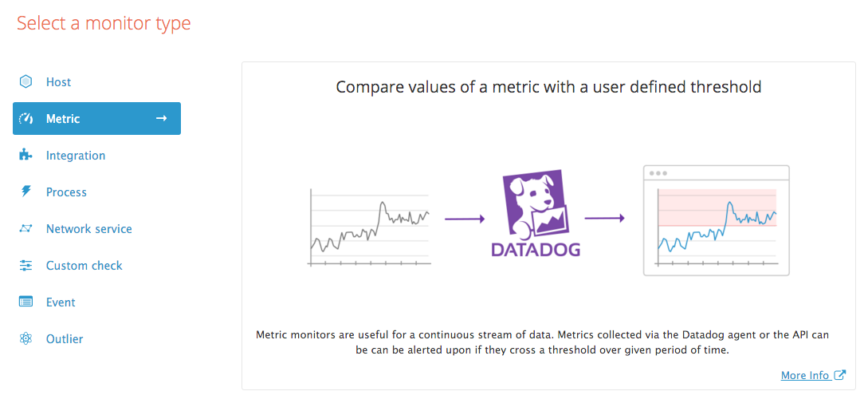Click the Datadog logo illustration

(x=535, y=215)
